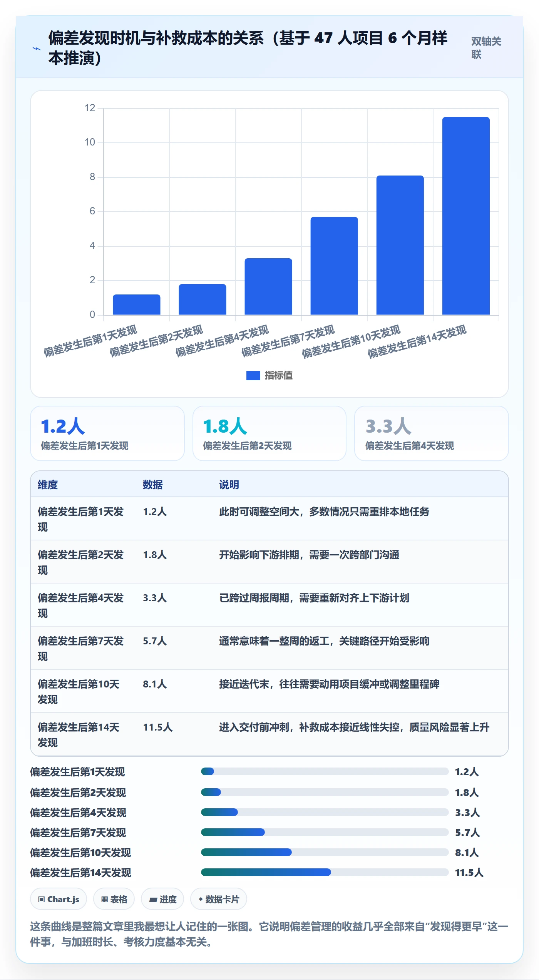Click x-axis label 偏差发生后第14天发现

[x=417, y=341]
